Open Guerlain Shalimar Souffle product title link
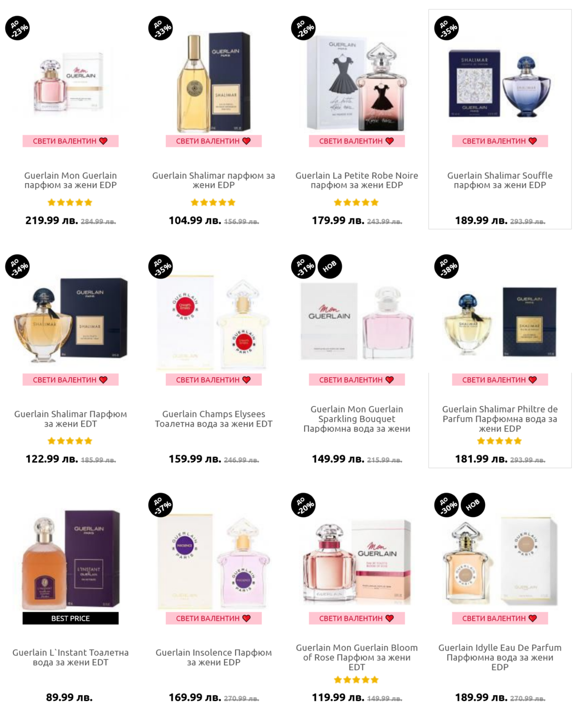 click(500, 180)
